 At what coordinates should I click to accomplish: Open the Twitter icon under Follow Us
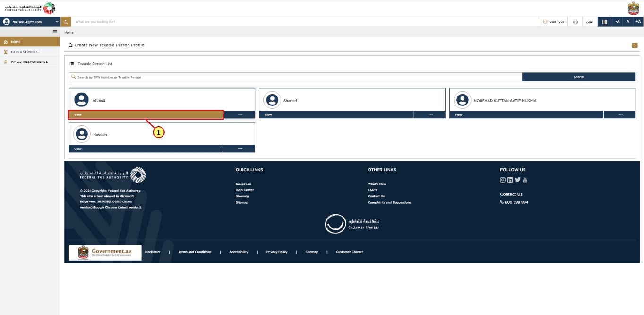pos(518,180)
